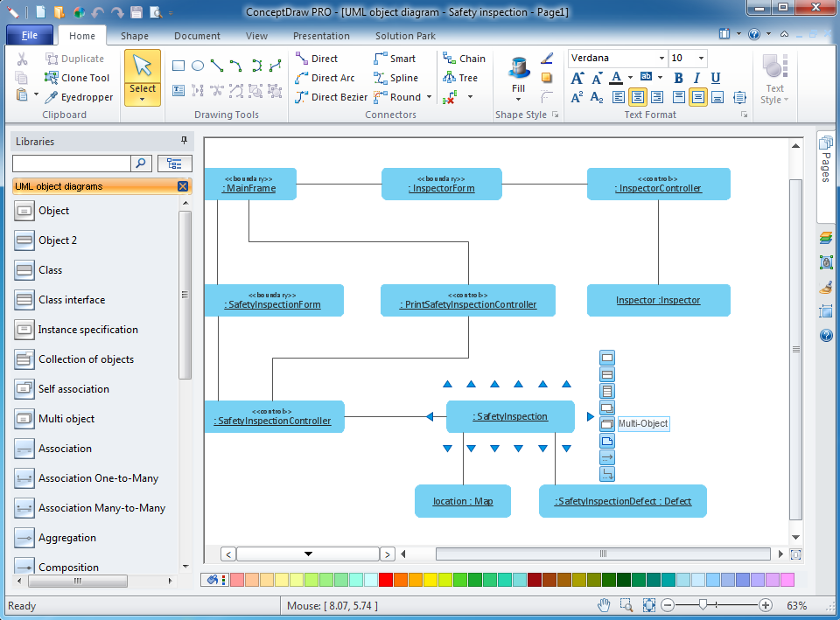Screen dimensions: 840x620
Task: Open the Verdana font name dropdown
Action: [661, 58]
